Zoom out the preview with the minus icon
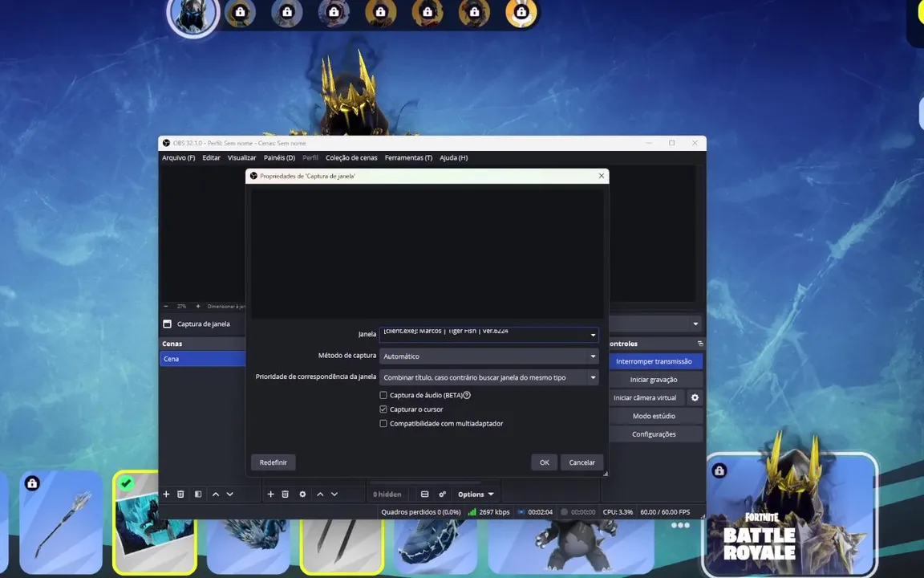 [165, 306]
